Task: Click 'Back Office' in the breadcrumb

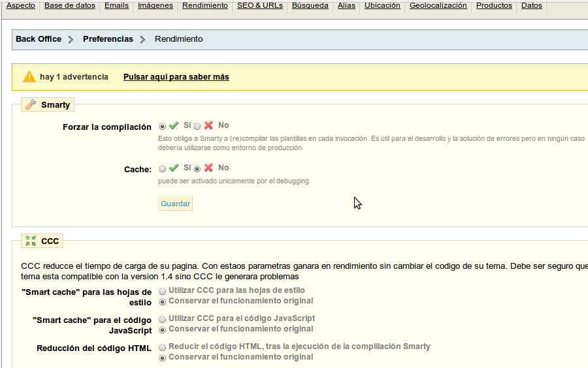Action: pos(39,39)
